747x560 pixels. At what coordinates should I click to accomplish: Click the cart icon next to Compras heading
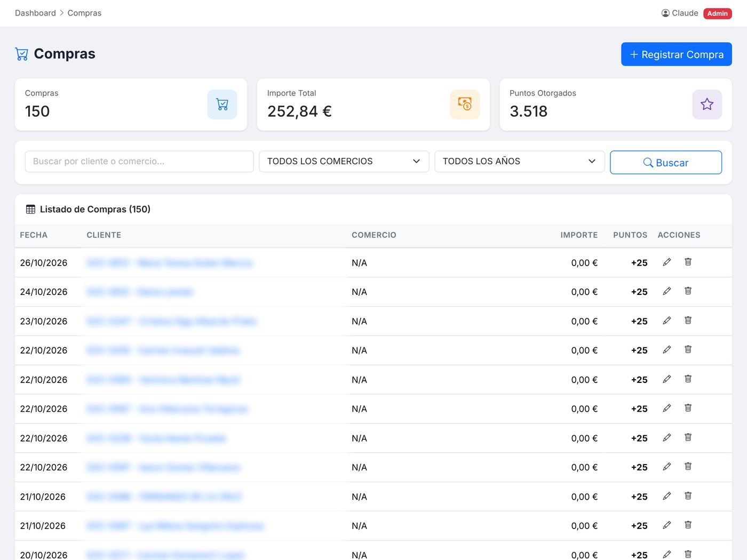(22, 54)
